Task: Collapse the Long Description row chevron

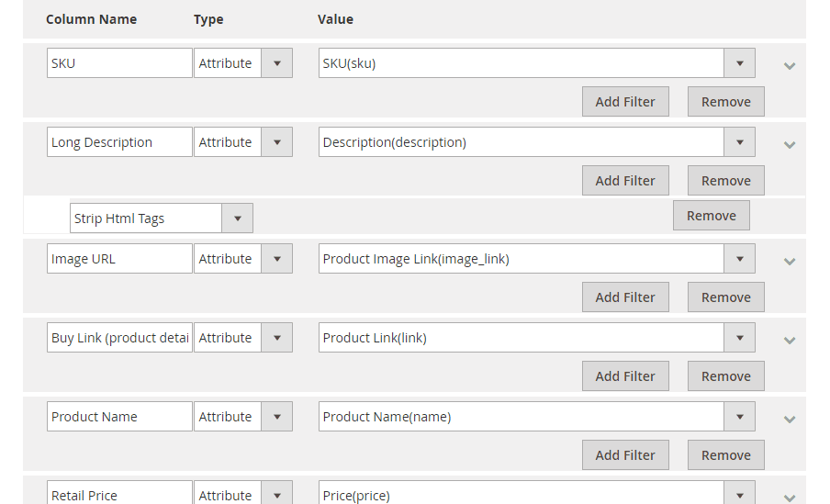Action: point(790,145)
